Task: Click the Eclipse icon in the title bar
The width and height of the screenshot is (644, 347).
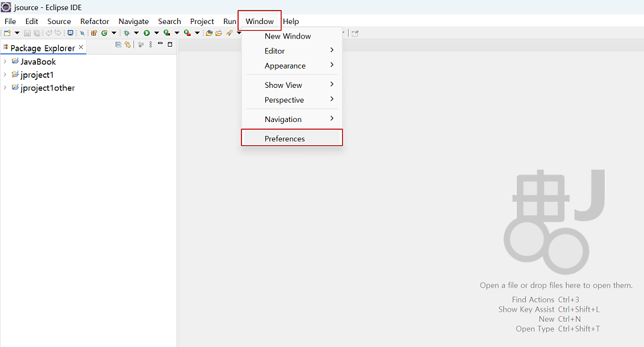Action: coord(6,7)
